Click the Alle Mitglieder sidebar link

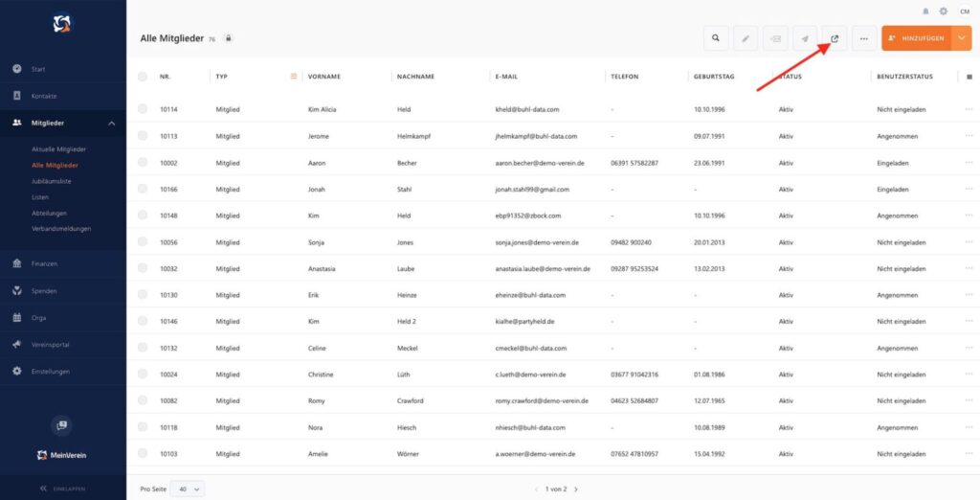[x=55, y=166]
